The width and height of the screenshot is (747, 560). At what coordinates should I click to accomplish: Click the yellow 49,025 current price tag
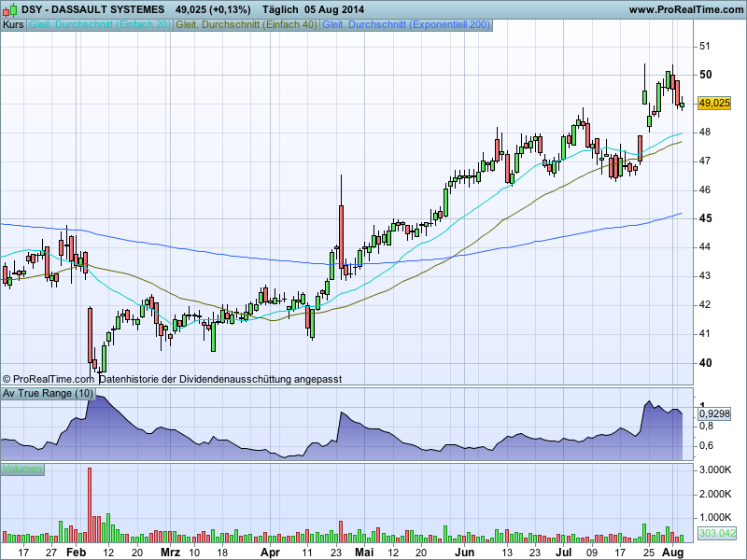click(x=713, y=103)
